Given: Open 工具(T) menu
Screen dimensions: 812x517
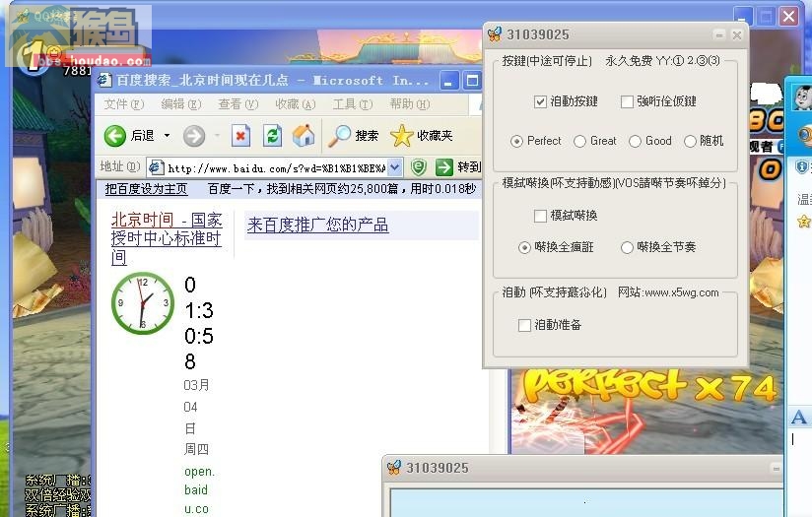Looking at the screenshot, I should 352,104.
